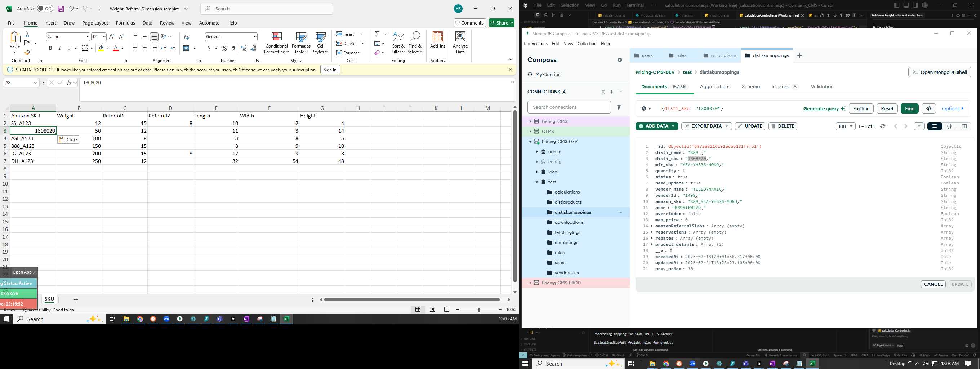Open the Excel Comments button

469,23
